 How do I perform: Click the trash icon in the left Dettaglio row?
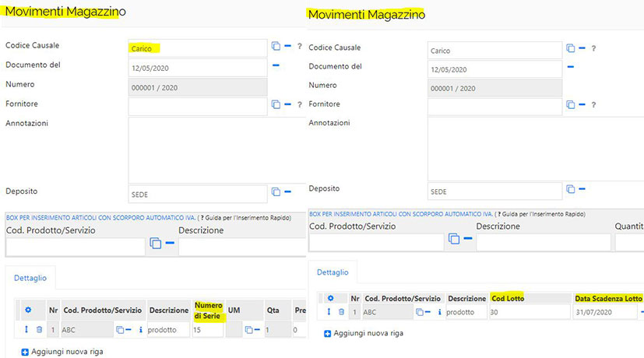(x=40, y=330)
